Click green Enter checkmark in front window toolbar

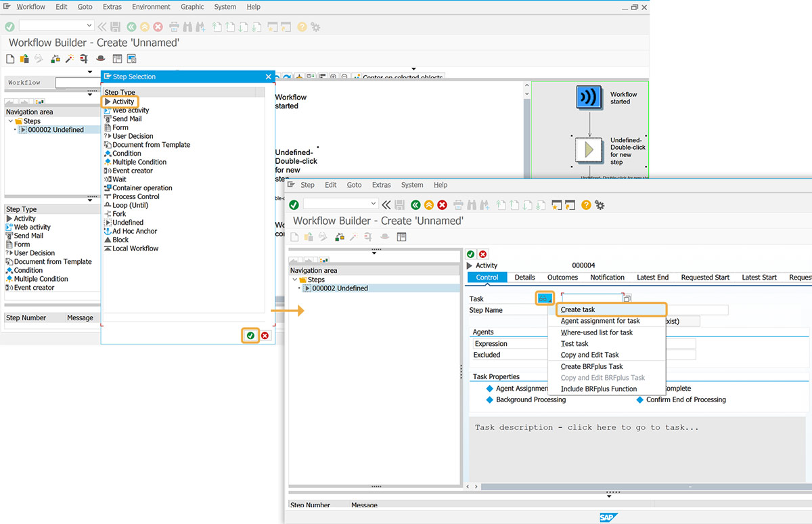coord(294,204)
